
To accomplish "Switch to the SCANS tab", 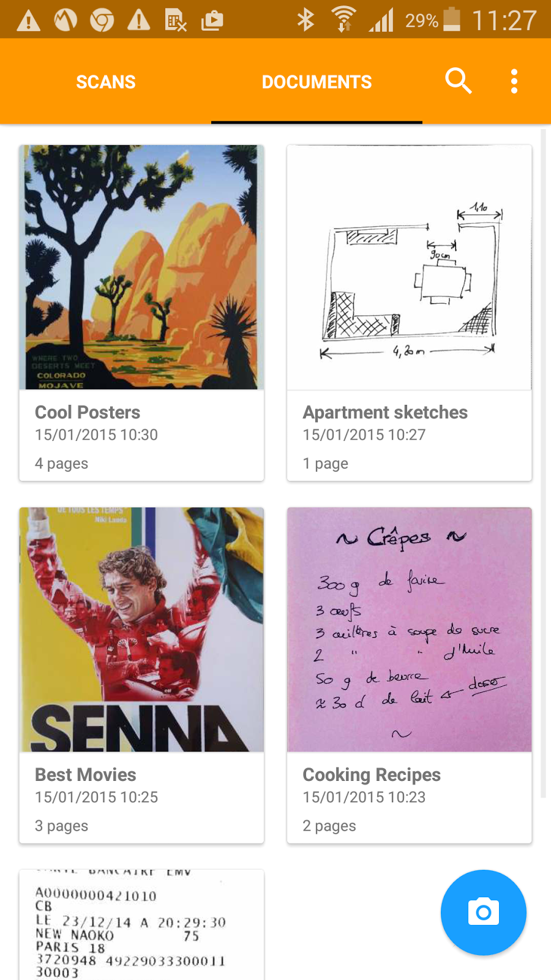I will pyautogui.click(x=106, y=81).
